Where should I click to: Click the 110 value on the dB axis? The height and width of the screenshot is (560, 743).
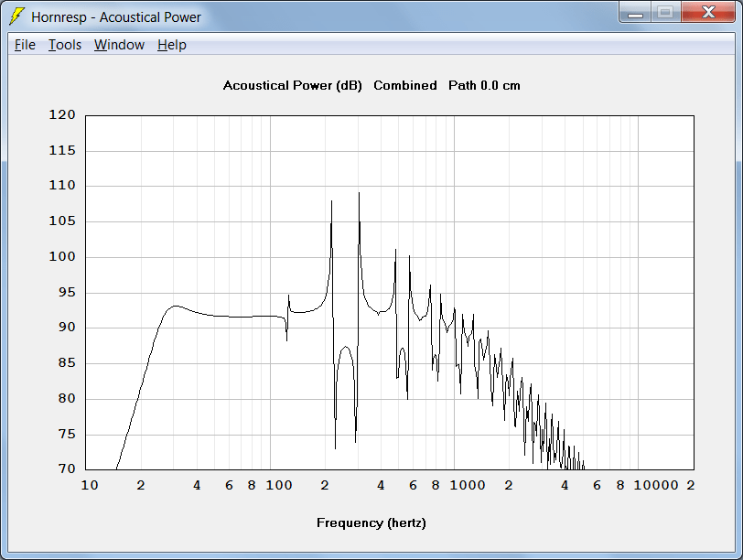click(62, 185)
